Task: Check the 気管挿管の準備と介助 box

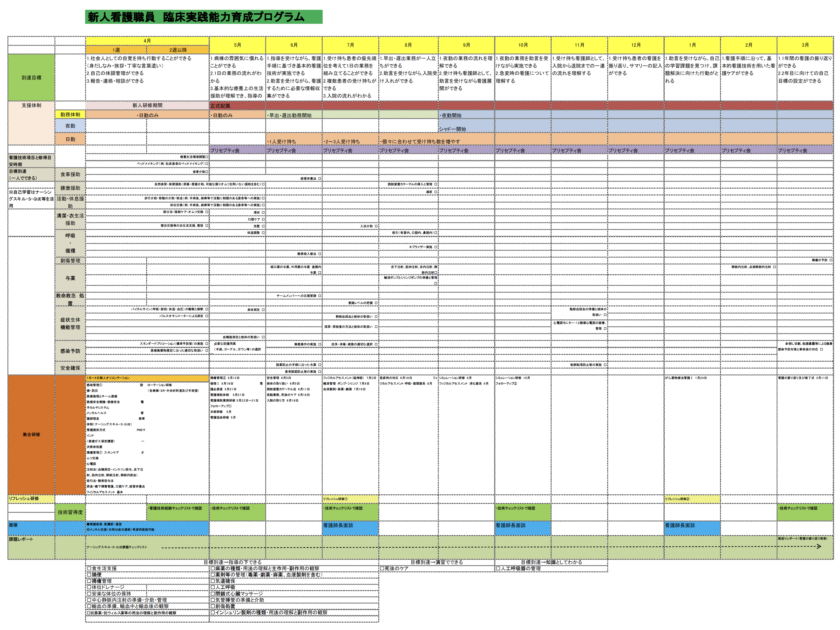Action: [213, 600]
